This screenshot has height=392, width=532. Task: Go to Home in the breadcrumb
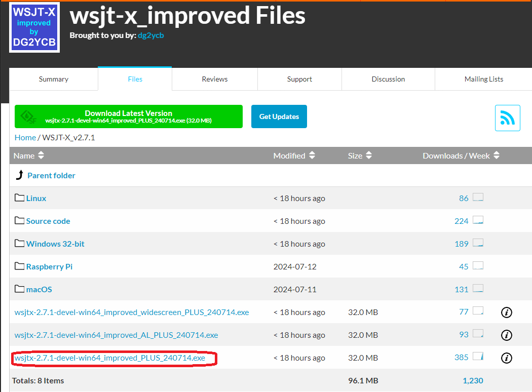(25, 137)
